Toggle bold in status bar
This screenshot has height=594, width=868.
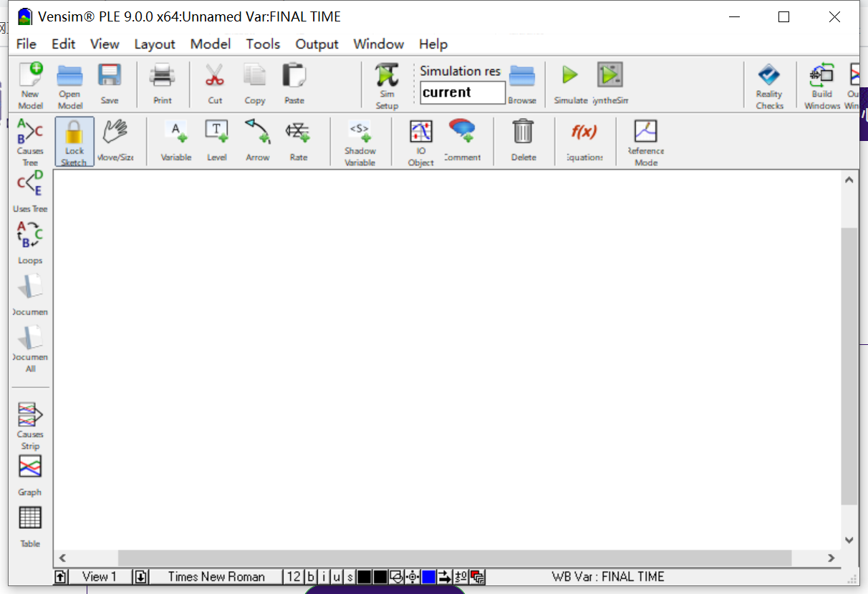click(311, 576)
